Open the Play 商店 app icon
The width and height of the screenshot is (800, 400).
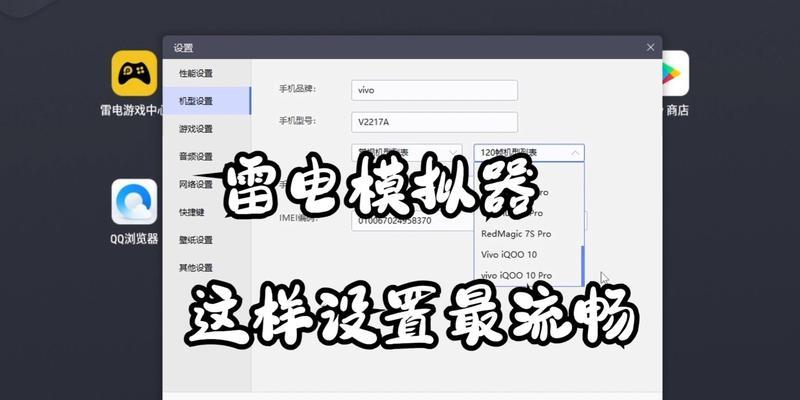pos(676,73)
